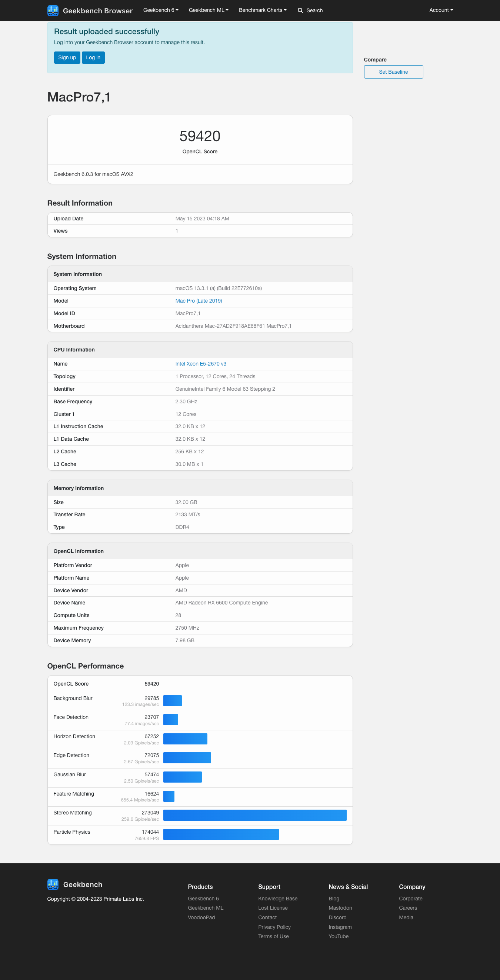The height and width of the screenshot is (980, 500).
Task: Open Blog footer link
Action: [334, 899]
